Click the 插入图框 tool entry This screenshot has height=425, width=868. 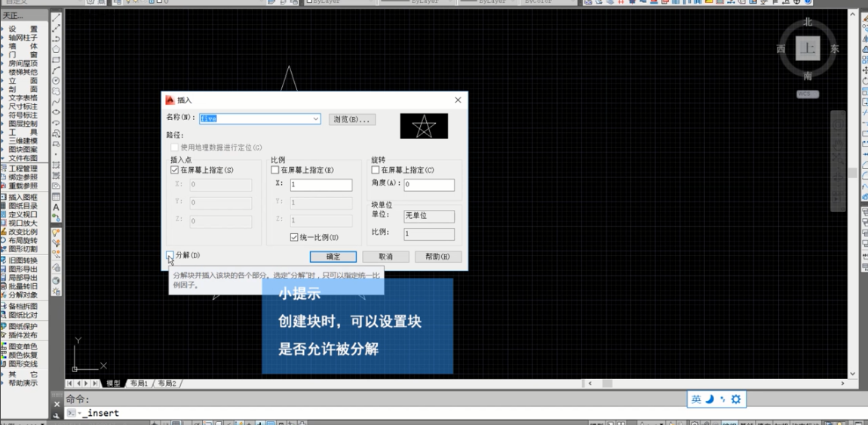click(x=23, y=197)
